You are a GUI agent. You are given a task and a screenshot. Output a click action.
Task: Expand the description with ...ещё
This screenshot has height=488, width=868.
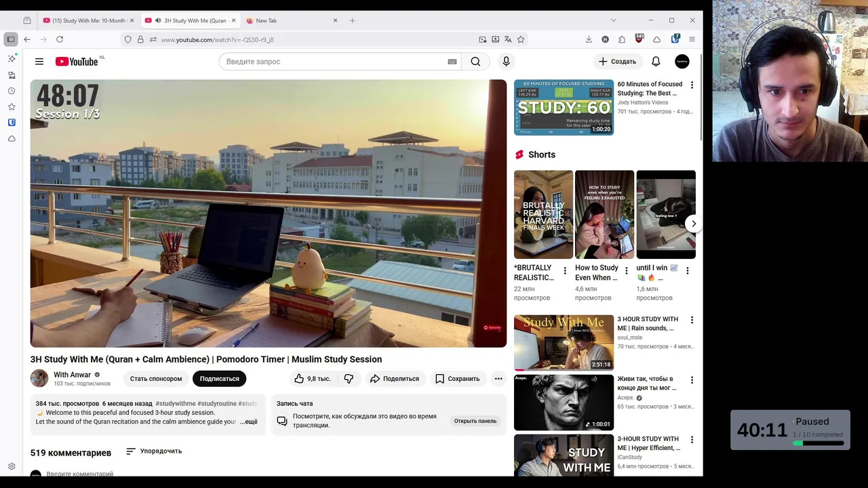click(249, 422)
